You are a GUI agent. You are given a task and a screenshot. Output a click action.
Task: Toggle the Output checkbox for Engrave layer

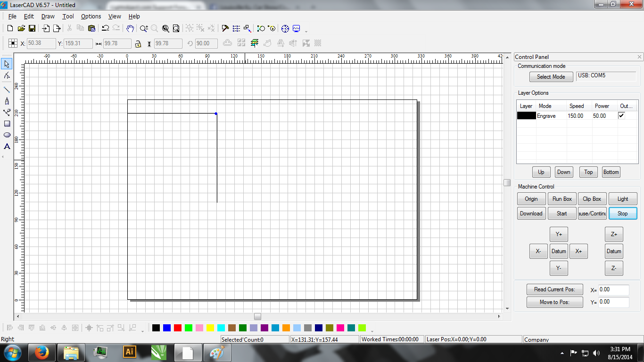tap(621, 115)
